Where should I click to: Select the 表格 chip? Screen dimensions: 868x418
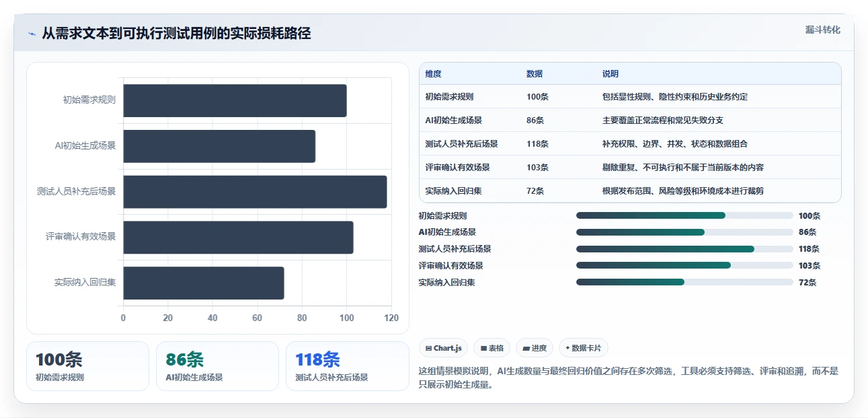coord(492,348)
